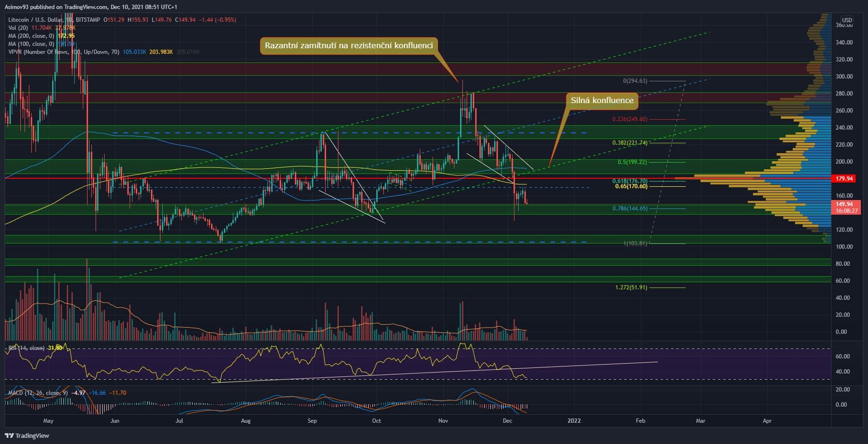The height and width of the screenshot is (444, 868).
Task: Click 100.00 on the price axis
Action: point(844,247)
